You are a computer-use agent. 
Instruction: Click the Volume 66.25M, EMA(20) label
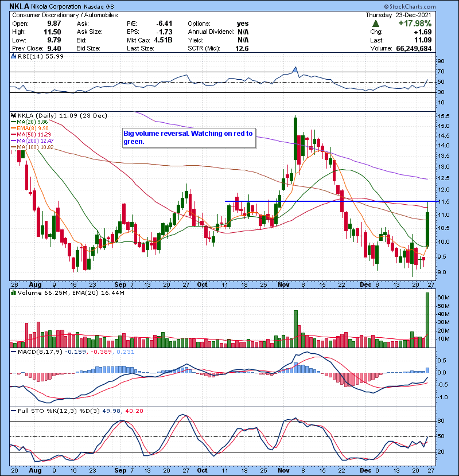coord(71,293)
